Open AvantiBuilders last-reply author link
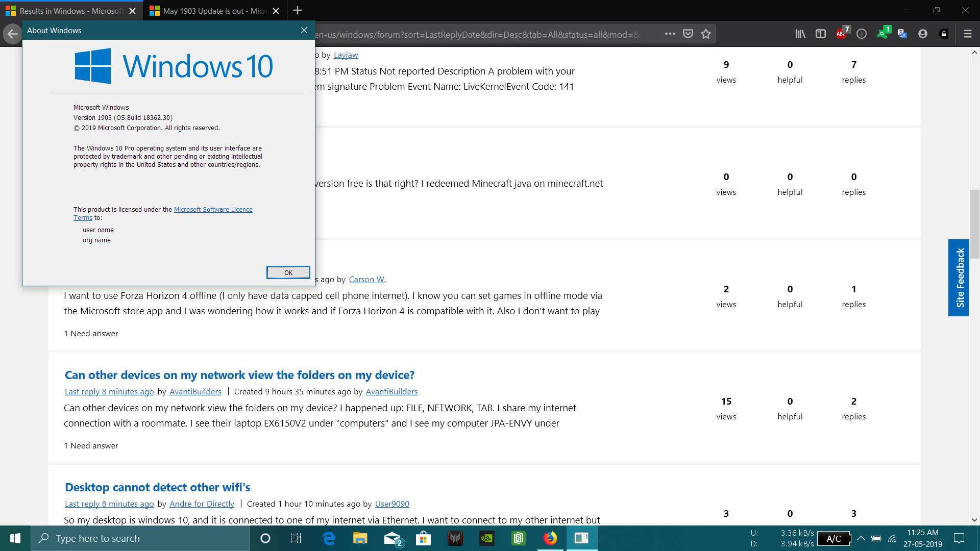This screenshot has width=980, height=551. (x=195, y=391)
